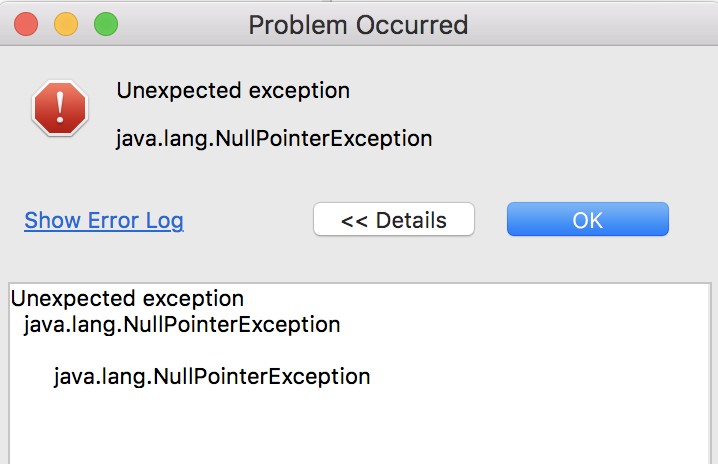Select the second details line java.lang.NullPointerException
The image size is (718, 464).
coord(182,325)
